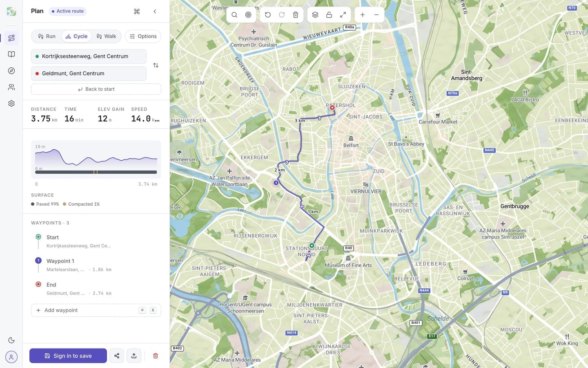Toggle dark mode moon icon
Screen dimensions: 588x368
11,340
